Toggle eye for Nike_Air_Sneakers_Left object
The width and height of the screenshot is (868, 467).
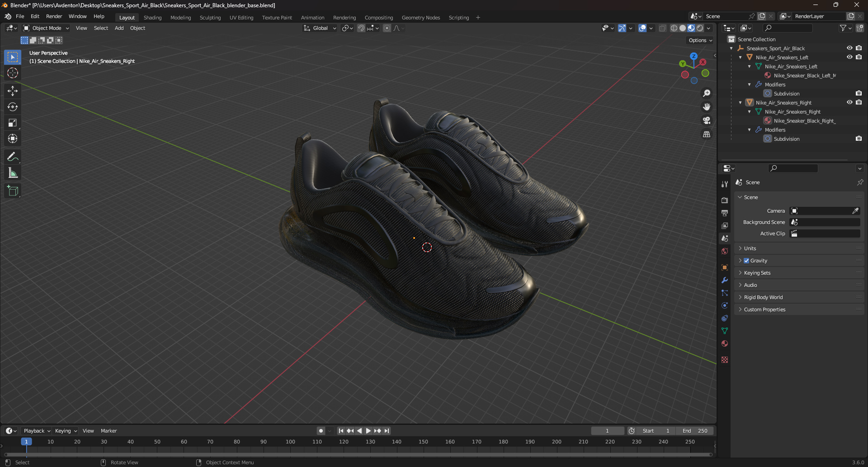[x=849, y=57]
